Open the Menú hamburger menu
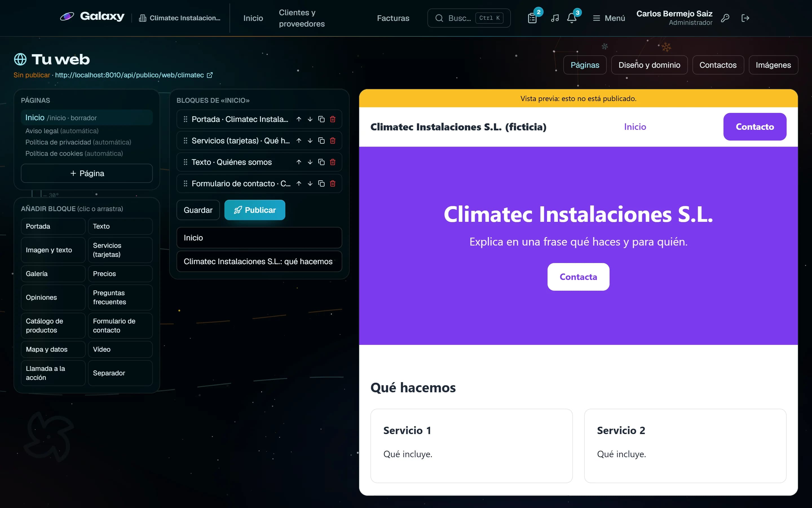Screen dimensions: 812x508 pyautogui.click(x=609, y=18)
